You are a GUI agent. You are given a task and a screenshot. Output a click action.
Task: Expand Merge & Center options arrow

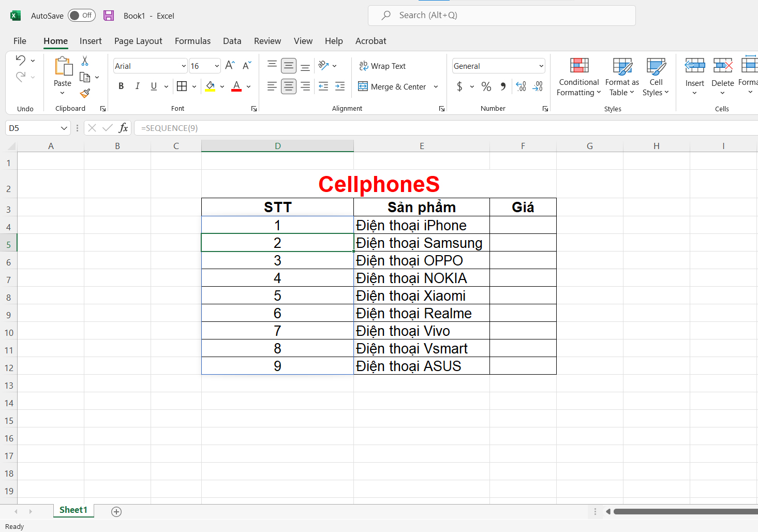click(x=436, y=86)
